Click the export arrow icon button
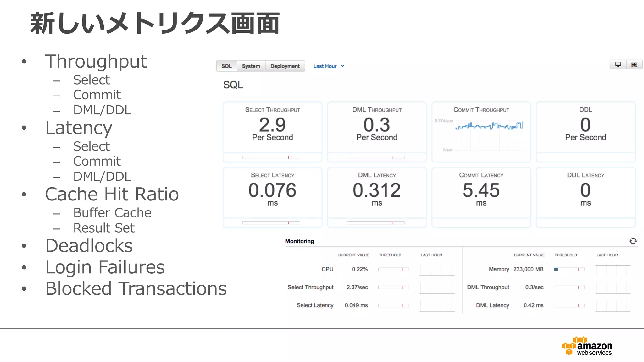644x362 pixels. coord(634,64)
